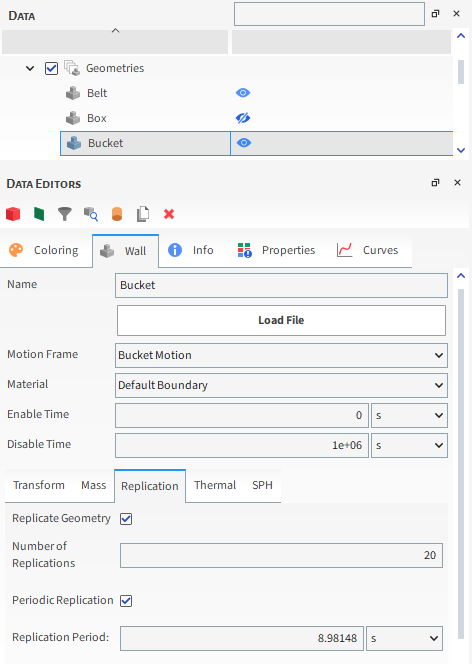Show the Box geometry via crossed eye icon

click(243, 118)
